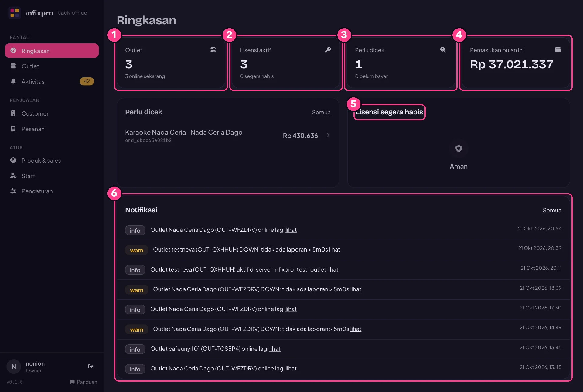Click the warn tag on testneva DOWN row
The height and width of the screenshot is (392, 583).
[x=137, y=250]
